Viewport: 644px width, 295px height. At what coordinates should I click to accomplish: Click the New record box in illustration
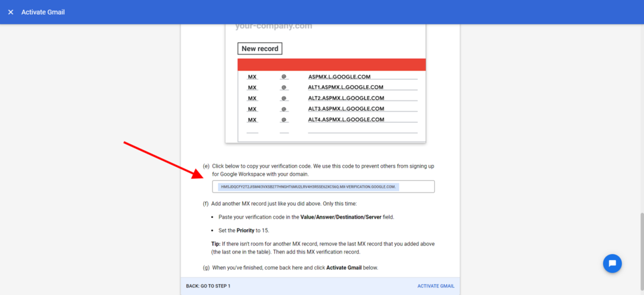[x=259, y=49]
